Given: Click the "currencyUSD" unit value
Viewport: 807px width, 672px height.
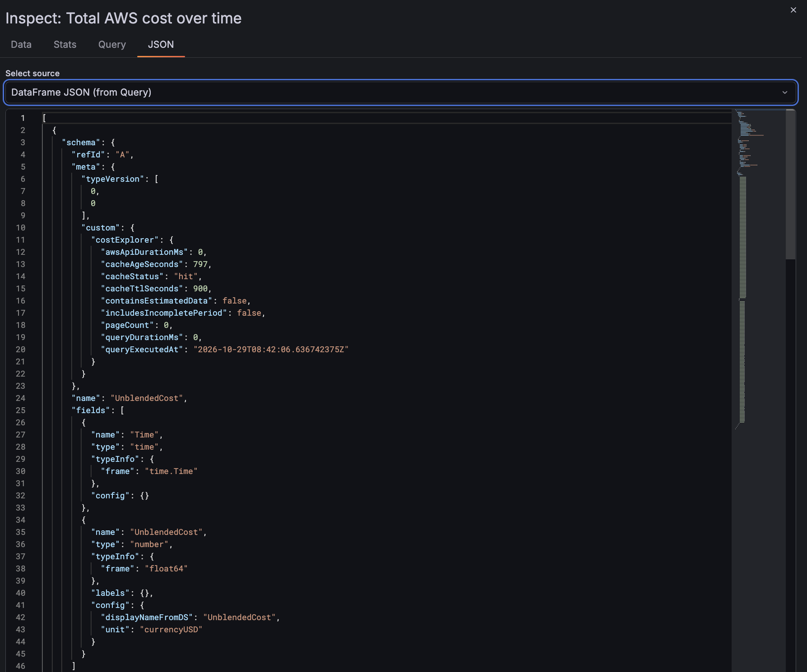Looking at the screenshot, I should coord(171,630).
